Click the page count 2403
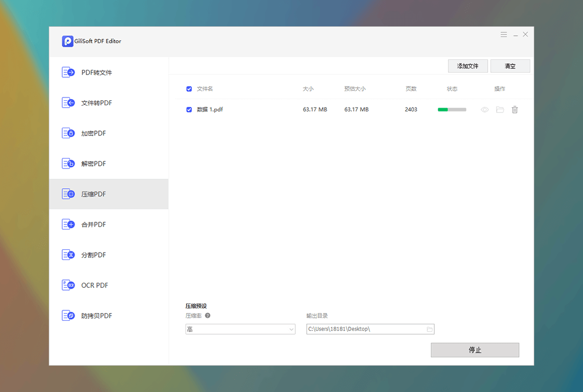583x392 pixels. point(411,110)
